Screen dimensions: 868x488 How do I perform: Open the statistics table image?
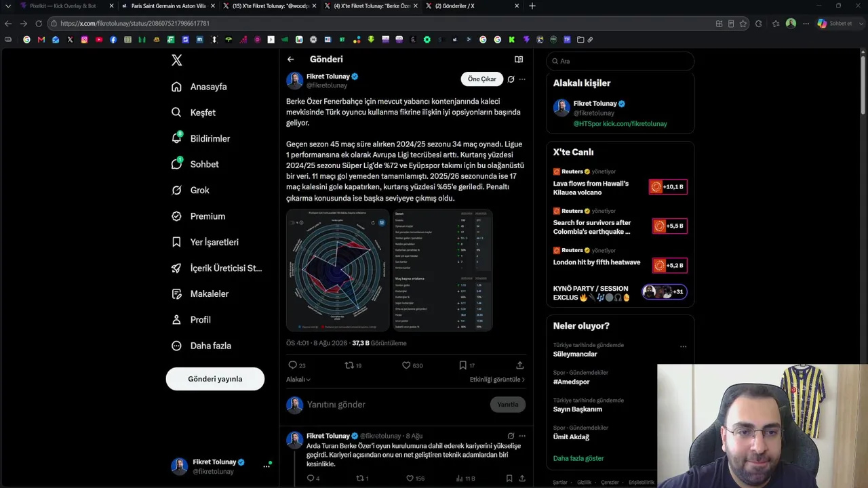pyautogui.click(x=441, y=270)
